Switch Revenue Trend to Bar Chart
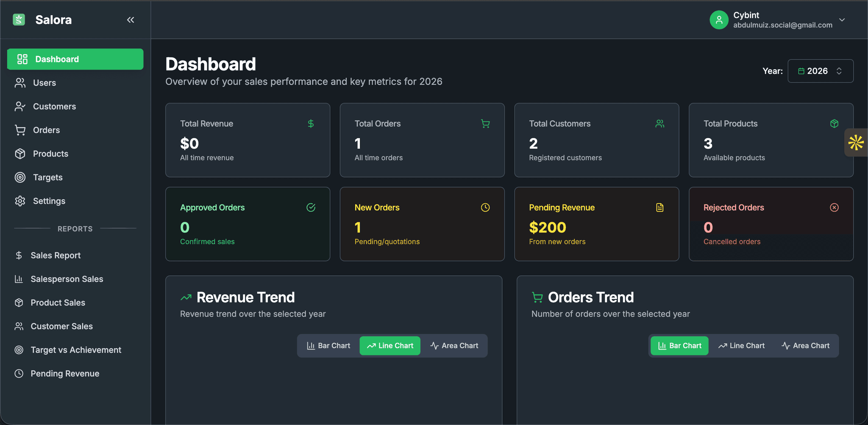This screenshot has height=425, width=868. click(328, 346)
